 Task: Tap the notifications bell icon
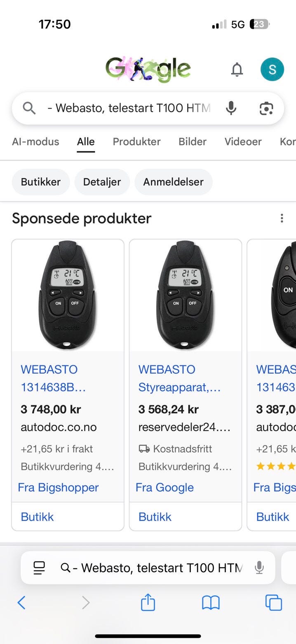237,69
